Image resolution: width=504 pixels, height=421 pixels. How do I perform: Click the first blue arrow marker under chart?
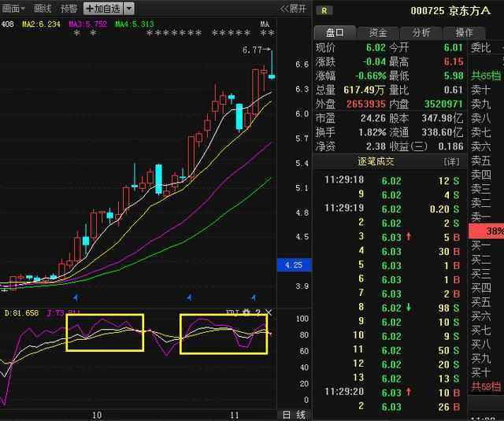click(76, 297)
